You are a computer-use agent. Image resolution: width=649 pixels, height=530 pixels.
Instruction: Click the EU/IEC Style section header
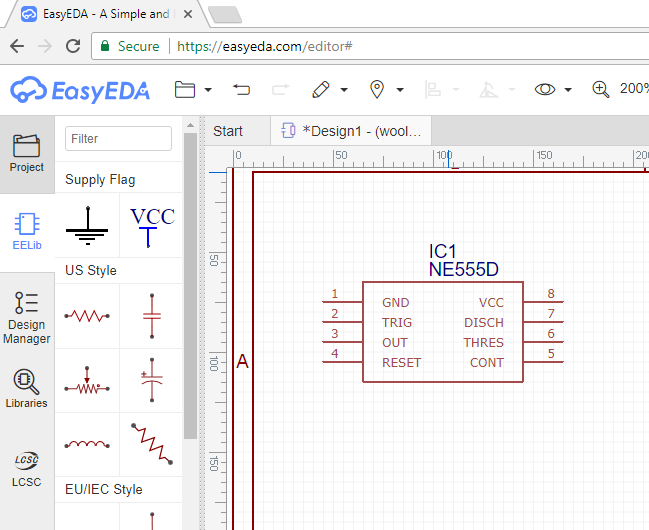103,489
